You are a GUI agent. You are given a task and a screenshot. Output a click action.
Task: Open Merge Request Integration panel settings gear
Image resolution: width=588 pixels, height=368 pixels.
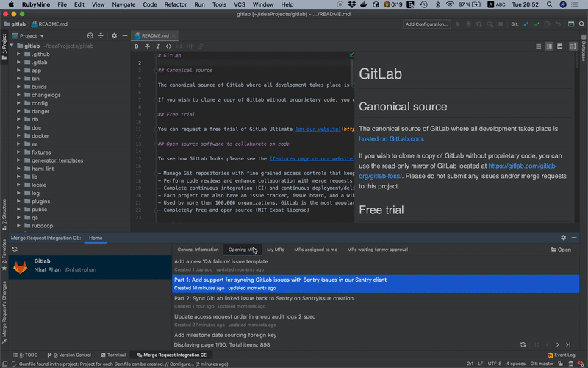coord(563,237)
